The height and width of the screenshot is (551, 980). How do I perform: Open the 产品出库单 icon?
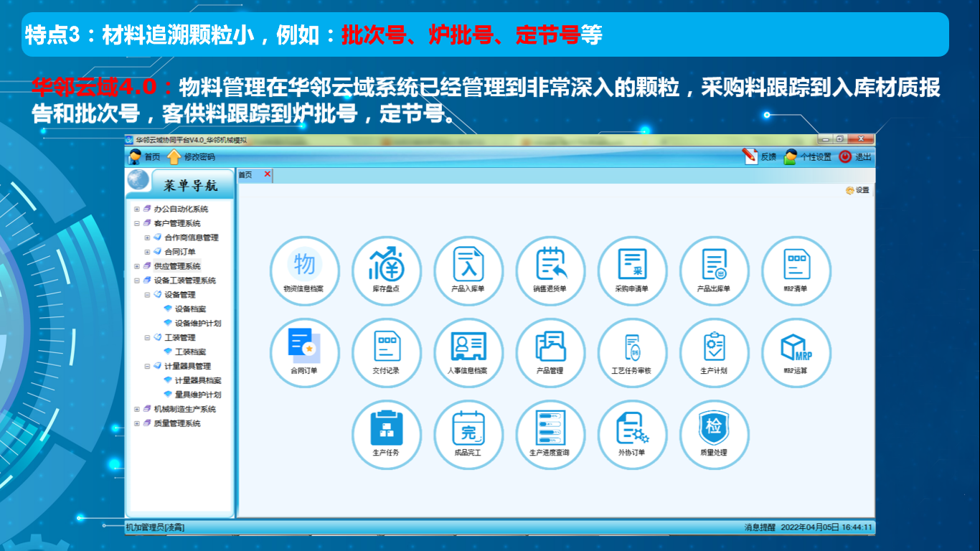(x=714, y=270)
